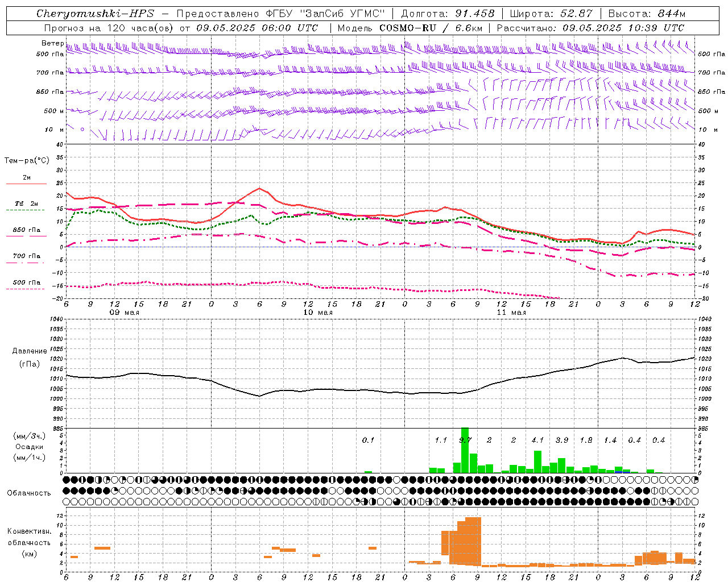
Task: Click the Td 2м legend entry
Action: click(x=26, y=203)
